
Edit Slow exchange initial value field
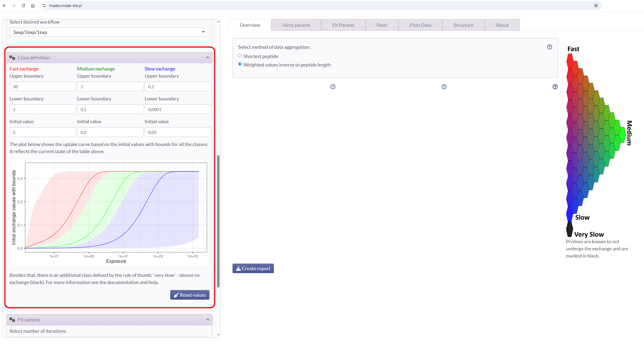[x=178, y=132]
